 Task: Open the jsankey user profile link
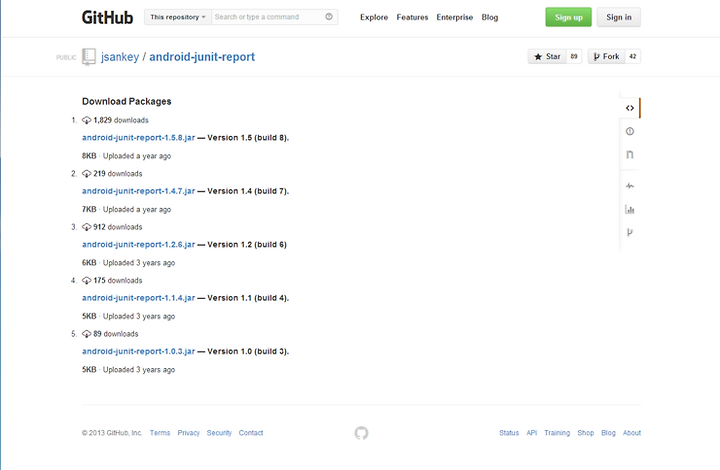click(120, 57)
